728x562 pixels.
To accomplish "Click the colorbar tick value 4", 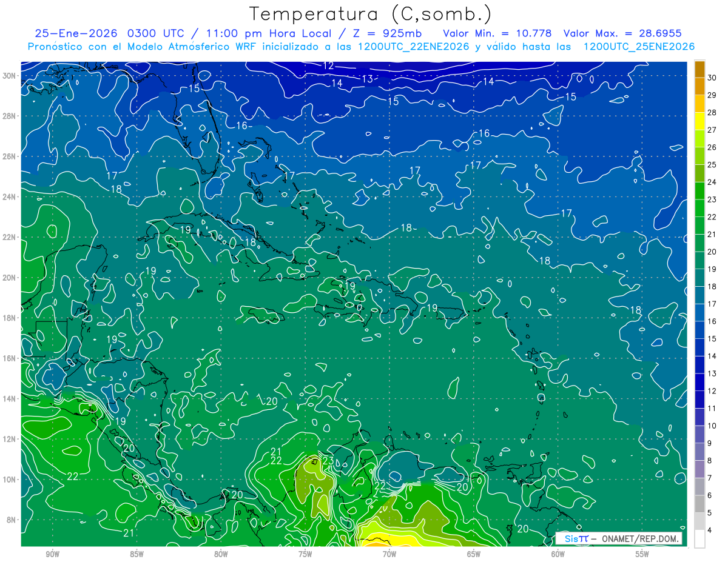I will (x=710, y=530).
